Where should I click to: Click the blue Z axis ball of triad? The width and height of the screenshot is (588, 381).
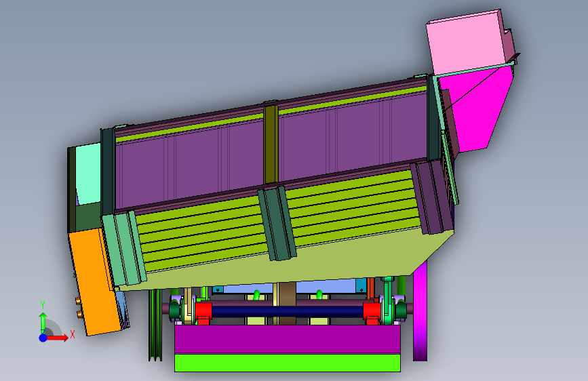(43, 338)
